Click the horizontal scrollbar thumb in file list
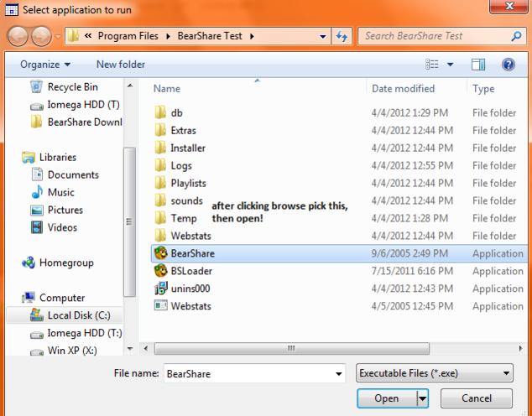Image resolution: width=532 pixels, height=416 pixels. [x=292, y=348]
